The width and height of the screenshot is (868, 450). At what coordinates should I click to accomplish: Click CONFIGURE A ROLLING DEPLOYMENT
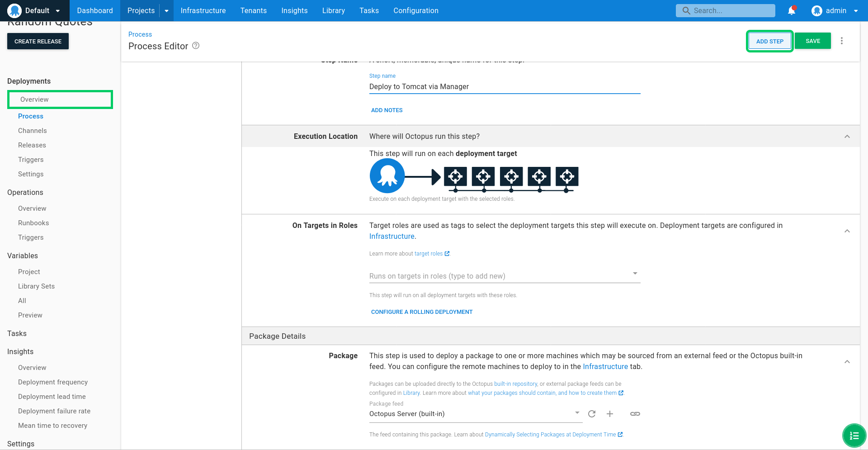pos(422,312)
